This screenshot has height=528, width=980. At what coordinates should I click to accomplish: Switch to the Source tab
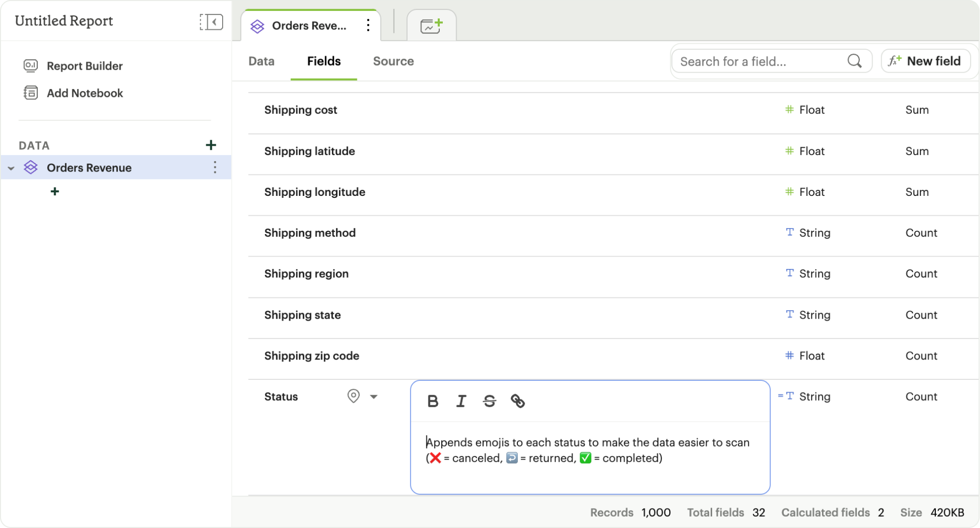[x=394, y=61]
